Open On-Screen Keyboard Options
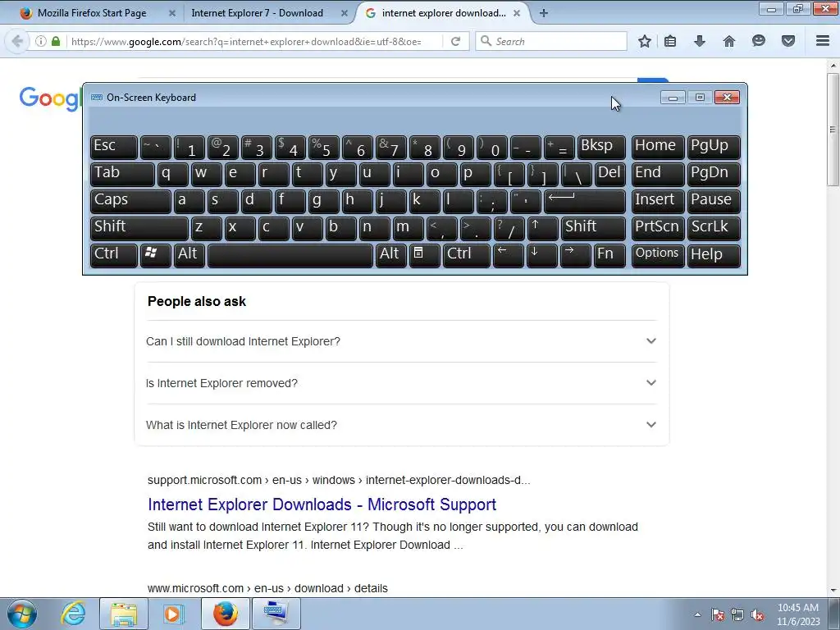 [657, 255]
